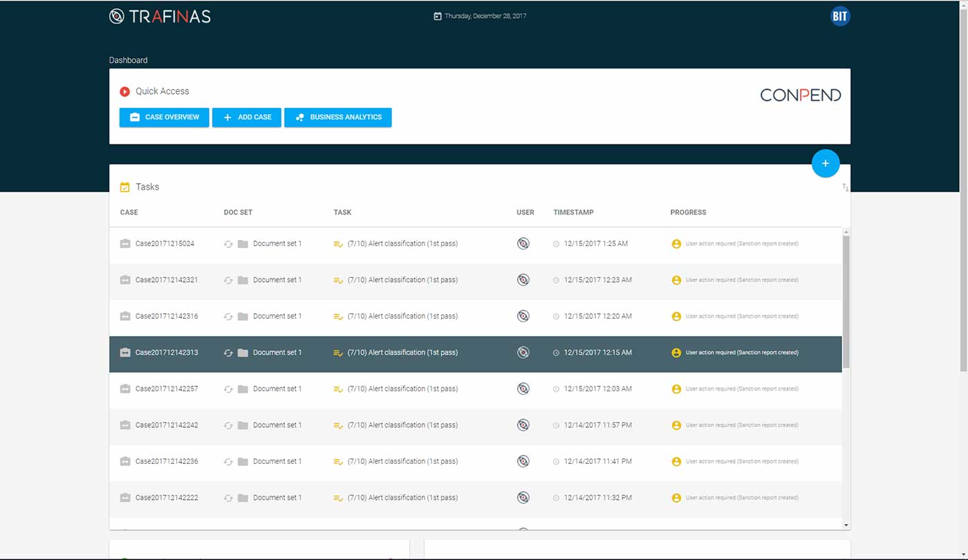Click the task list scrollbar down arrow
This screenshot has height=560, width=968.
click(846, 525)
